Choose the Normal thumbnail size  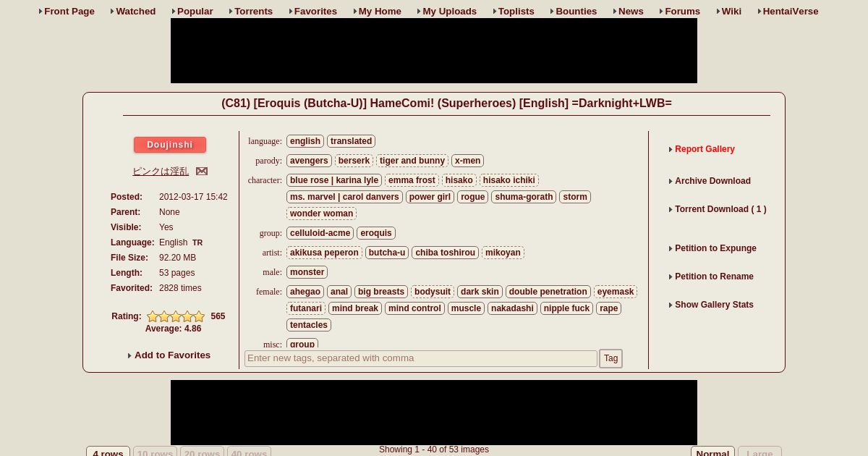point(712,452)
